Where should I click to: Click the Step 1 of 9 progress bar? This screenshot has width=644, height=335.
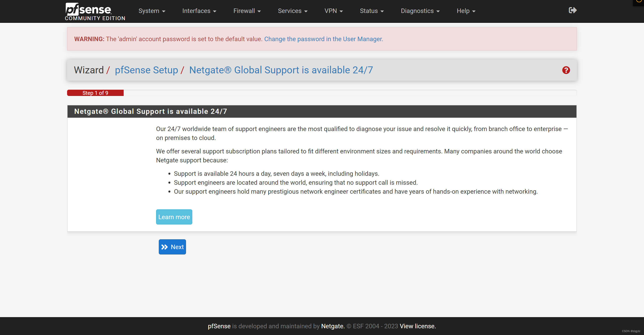[x=95, y=93]
